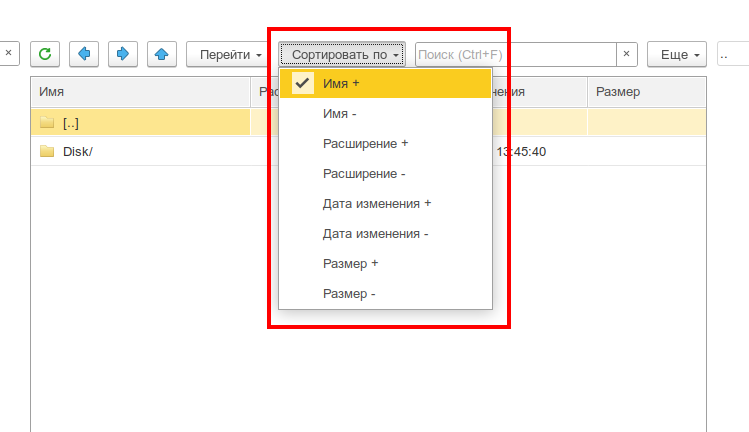Image resolution: width=749 pixels, height=432 pixels.
Task: Click the .. button at the toolbar's right edge
Action: pyautogui.click(x=733, y=54)
